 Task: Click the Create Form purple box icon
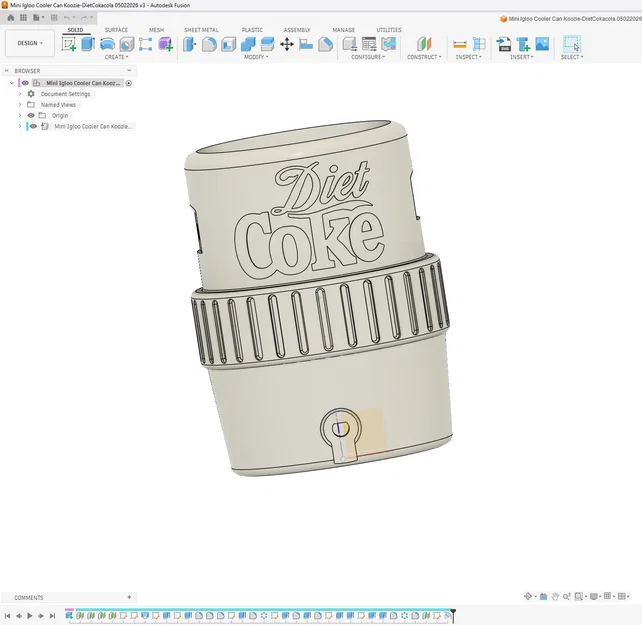coord(165,44)
